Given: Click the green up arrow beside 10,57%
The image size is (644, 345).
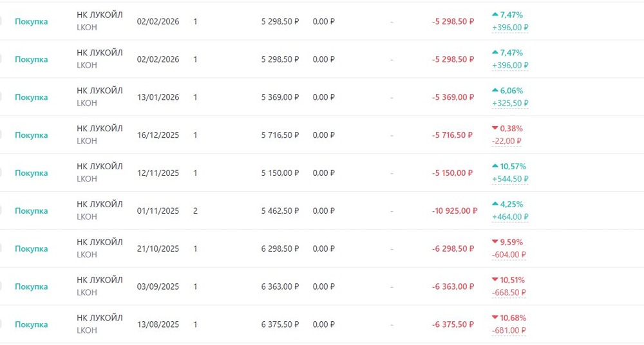Looking at the screenshot, I should pyautogui.click(x=495, y=167).
